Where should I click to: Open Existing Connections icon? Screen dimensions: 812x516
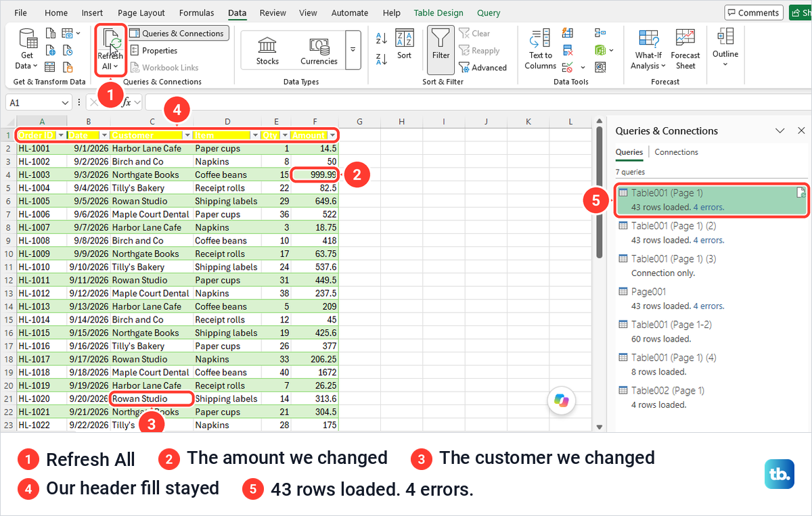coord(67,67)
